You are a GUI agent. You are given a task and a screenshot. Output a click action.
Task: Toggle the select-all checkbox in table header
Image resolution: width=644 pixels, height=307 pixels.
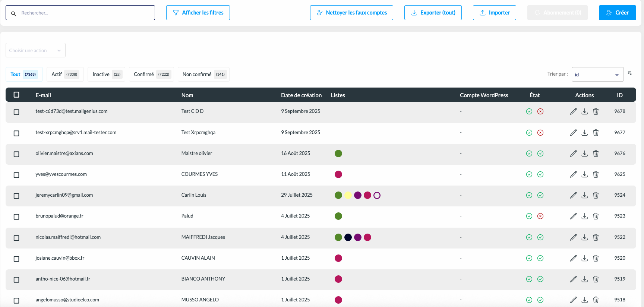coord(16,95)
